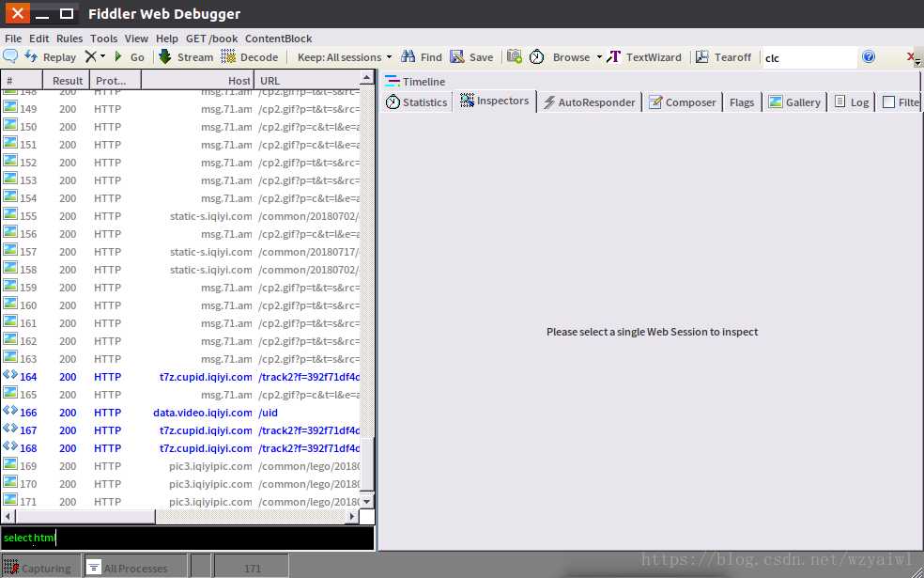The width and height of the screenshot is (924, 578).
Task: Click the script icon of session 167
Action: (10, 429)
